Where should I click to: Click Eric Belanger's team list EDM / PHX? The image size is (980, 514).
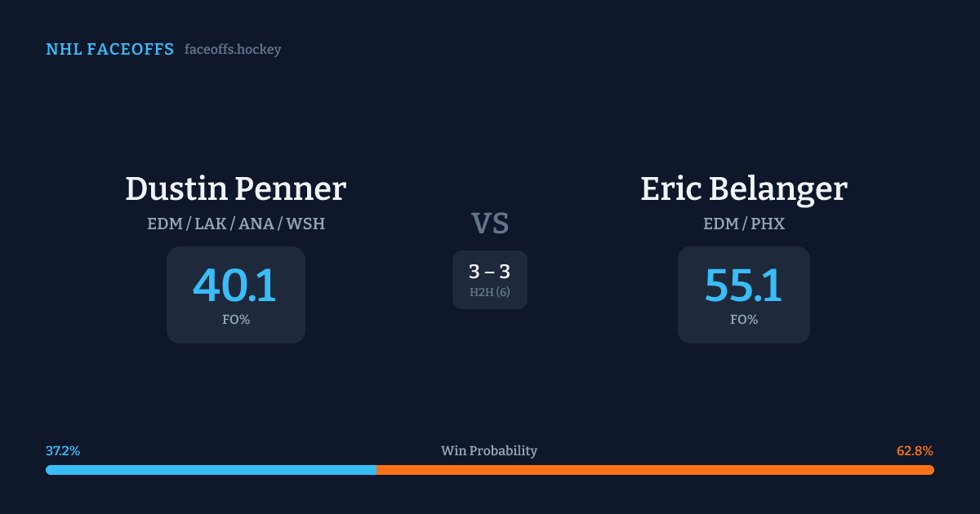[x=744, y=224]
